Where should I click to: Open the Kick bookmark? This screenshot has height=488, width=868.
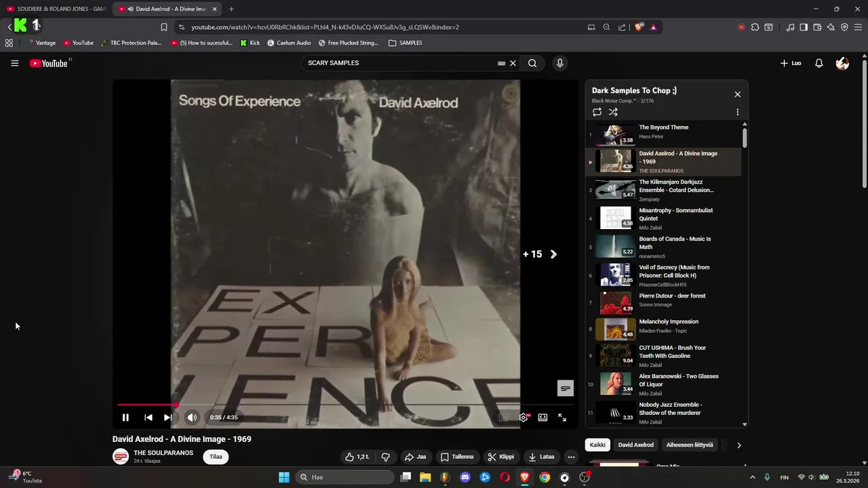(x=250, y=43)
